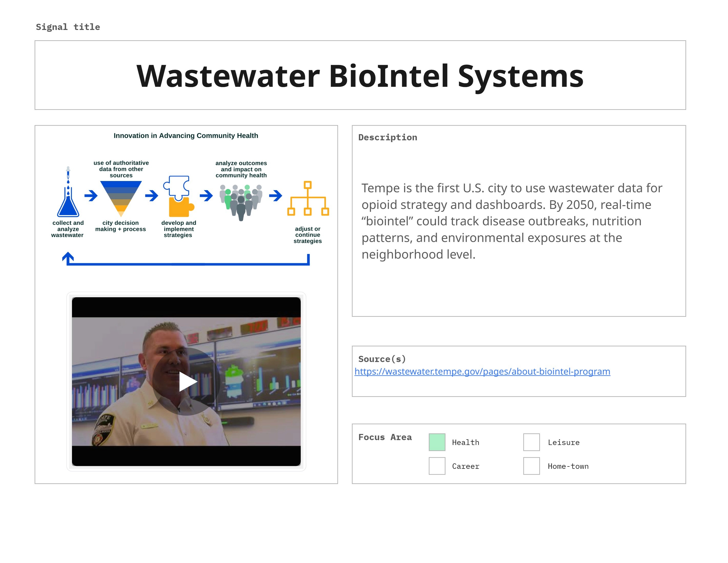Click the arrow between flask and funnel
728x563 pixels.
91,196
